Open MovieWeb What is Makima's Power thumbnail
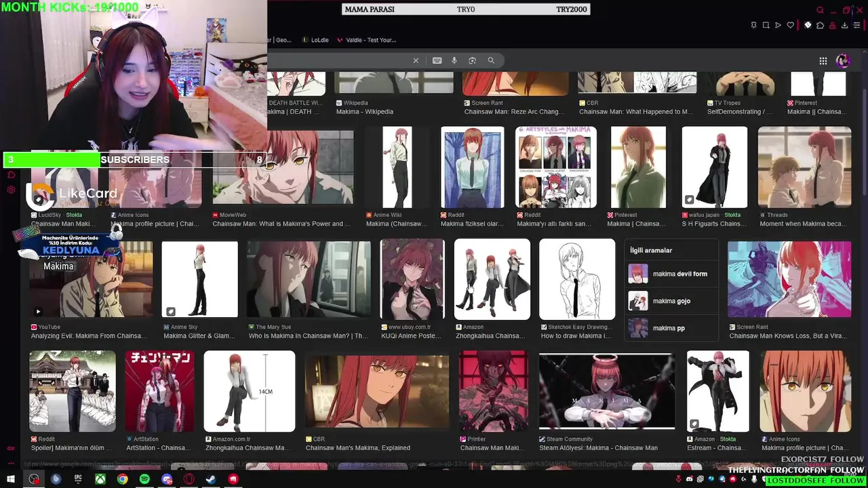The image size is (868, 488). pyautogui.click(x=283, y=167)
